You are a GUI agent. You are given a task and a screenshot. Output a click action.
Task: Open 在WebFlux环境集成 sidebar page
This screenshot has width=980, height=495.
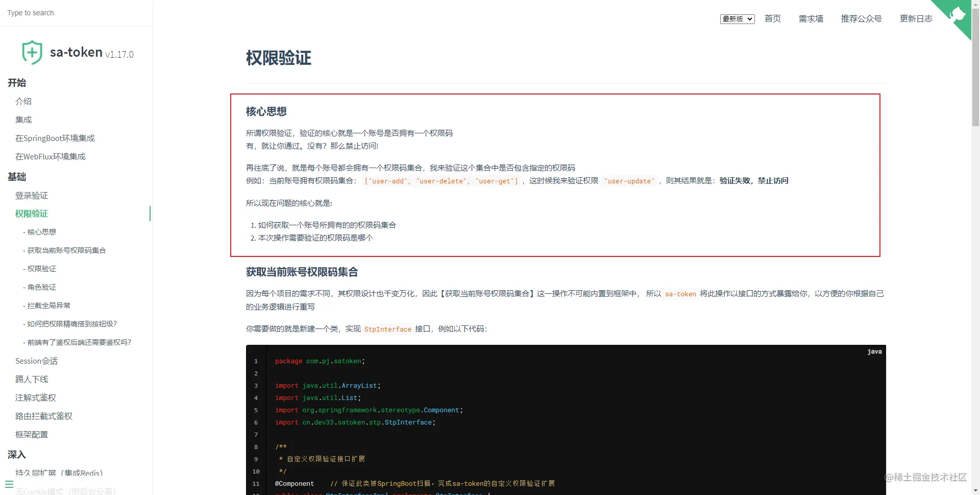pyautogui.click(x=51, y=156)
